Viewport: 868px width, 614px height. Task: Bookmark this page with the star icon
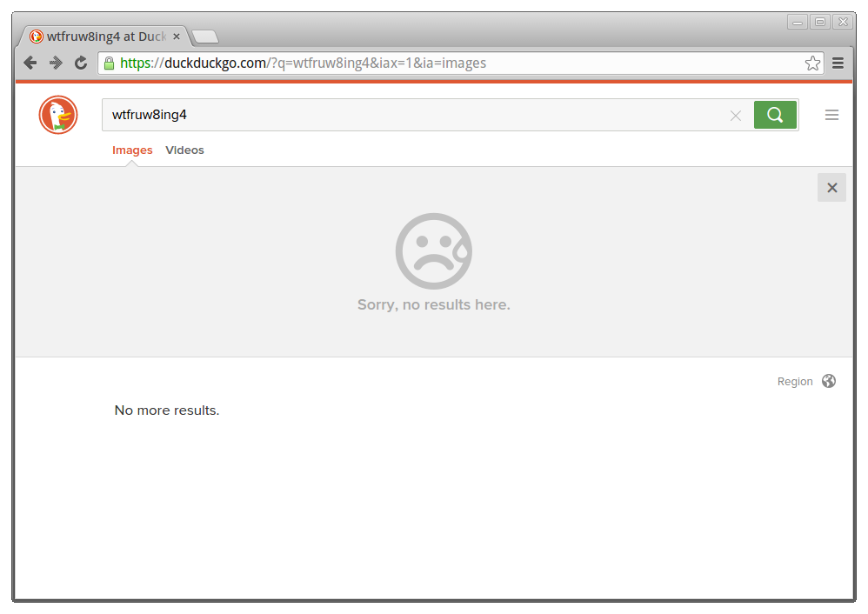[x=812, y=63]
